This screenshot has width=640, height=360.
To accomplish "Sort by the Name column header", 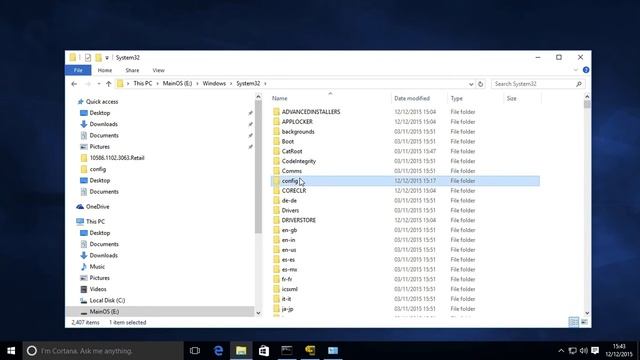I will coord(280,98).
